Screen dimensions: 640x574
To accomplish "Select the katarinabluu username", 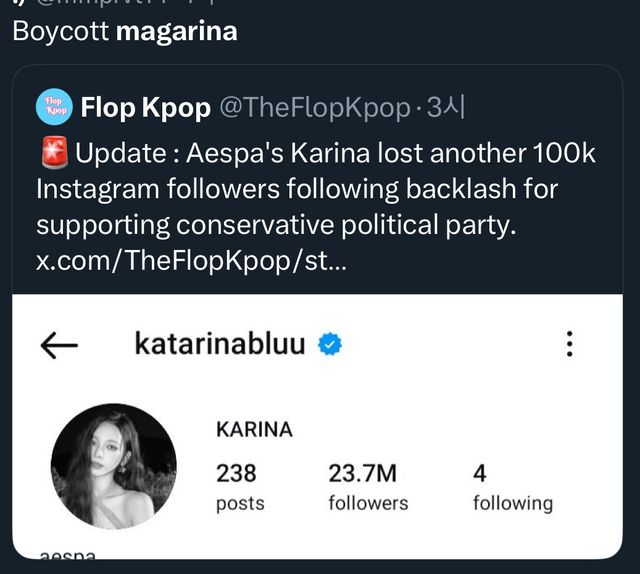I will click(219, 345).
